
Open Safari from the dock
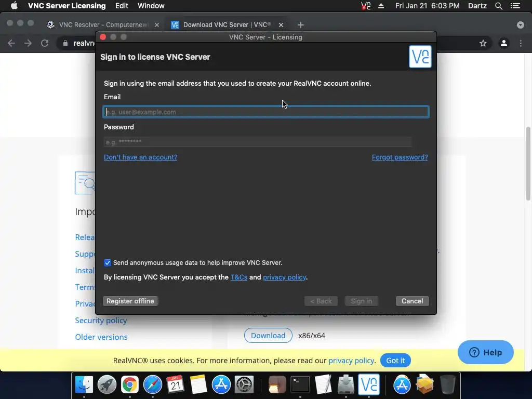153,385
